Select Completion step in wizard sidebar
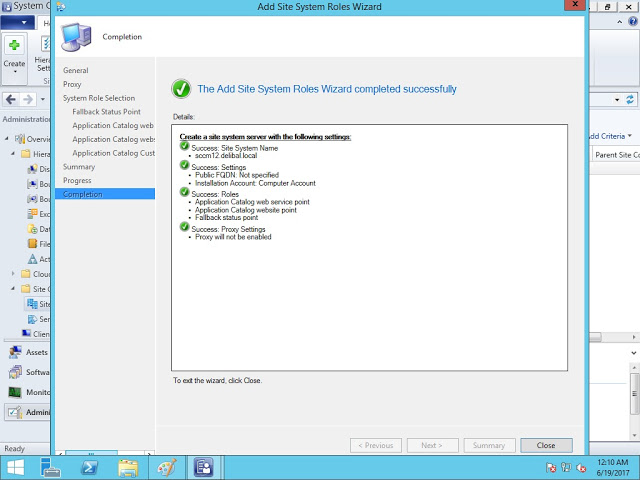Viewport: 640px width, 480px height. 82,194
